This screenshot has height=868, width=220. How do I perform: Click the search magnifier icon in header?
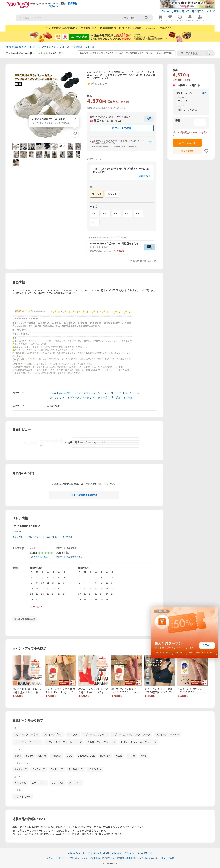coord(146,18)
